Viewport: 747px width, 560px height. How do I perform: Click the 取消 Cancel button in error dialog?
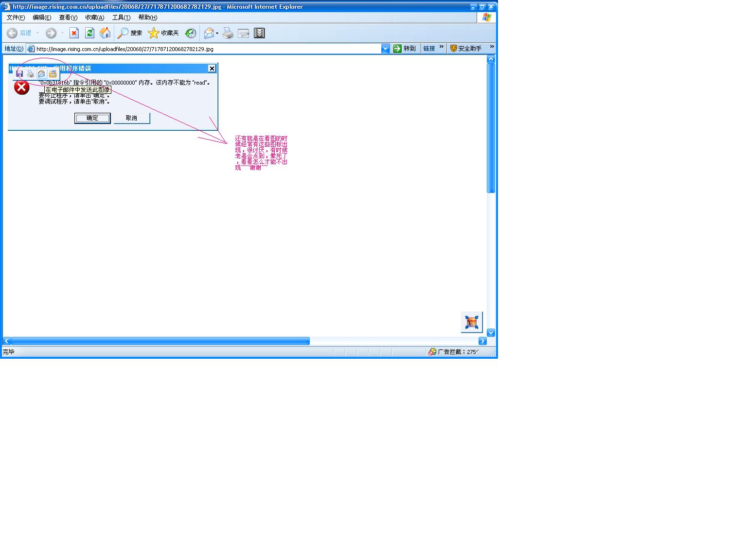132,118
